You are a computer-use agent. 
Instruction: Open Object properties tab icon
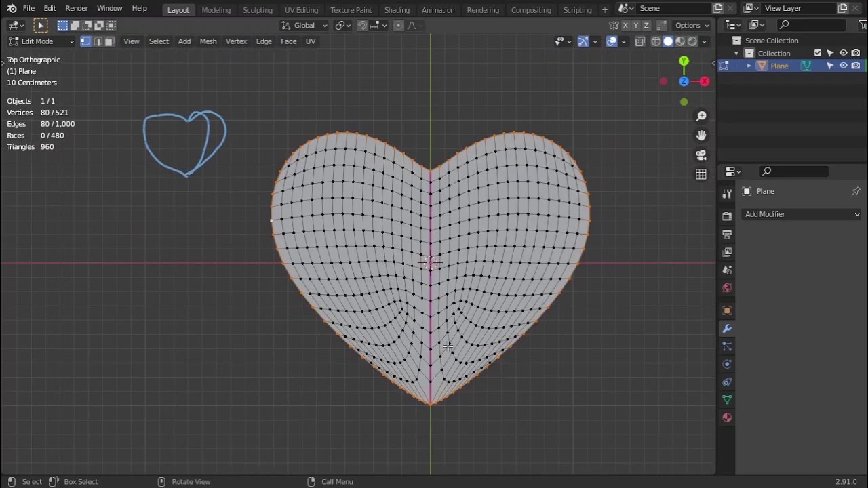[x=727, y=311]
